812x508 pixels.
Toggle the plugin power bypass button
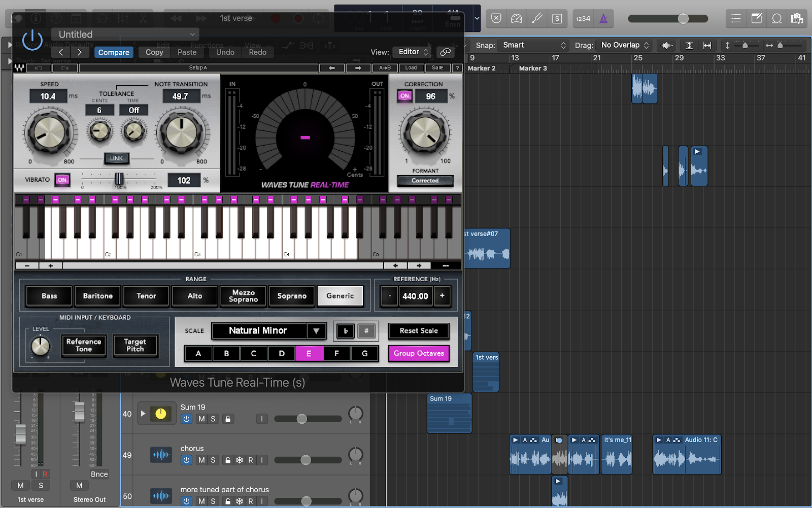coord(32,39)
